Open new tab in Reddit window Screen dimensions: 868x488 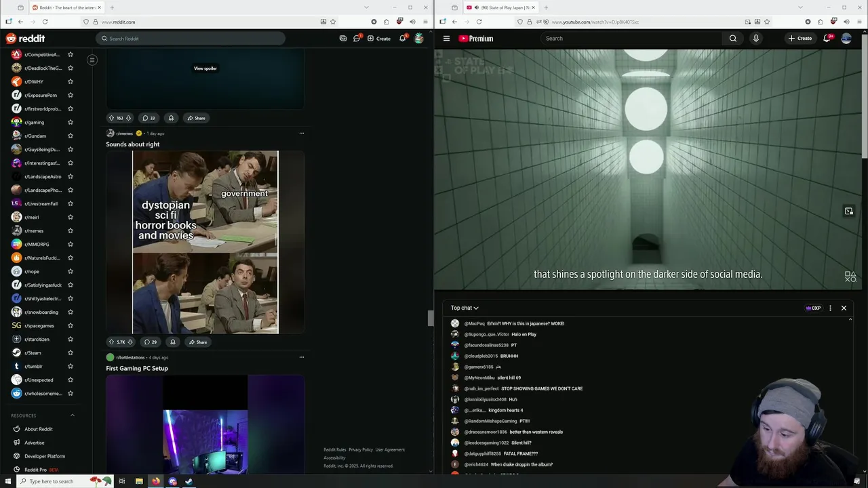[x=112, y=7]
